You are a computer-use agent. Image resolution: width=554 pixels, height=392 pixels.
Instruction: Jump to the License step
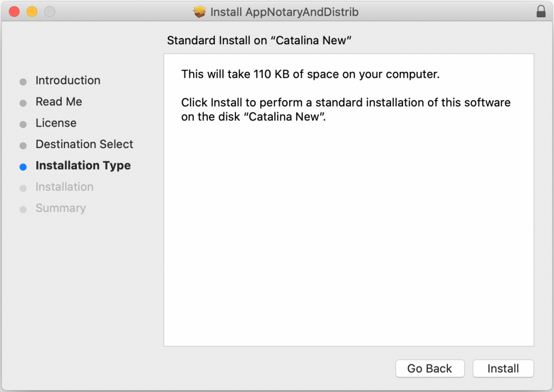click(x=56, y=123)
